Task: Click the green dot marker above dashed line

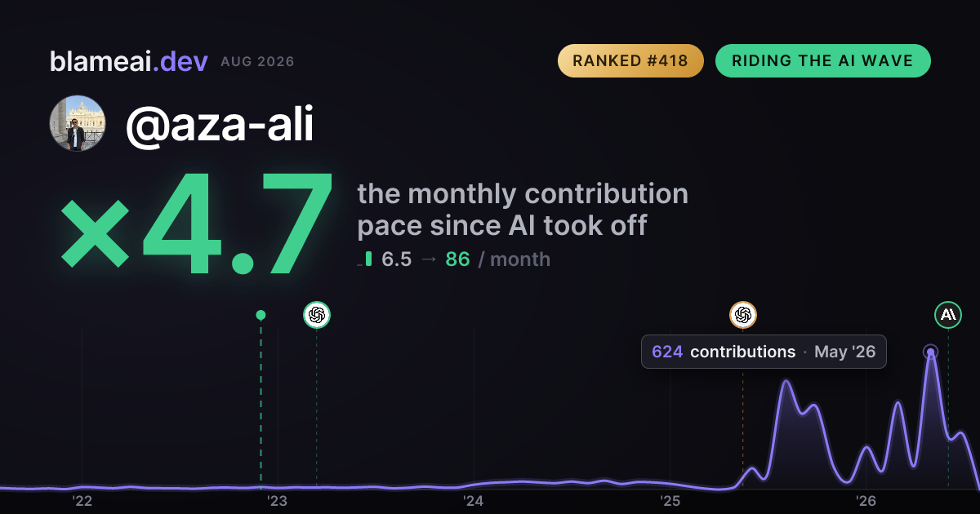Action: click(261, 315)
